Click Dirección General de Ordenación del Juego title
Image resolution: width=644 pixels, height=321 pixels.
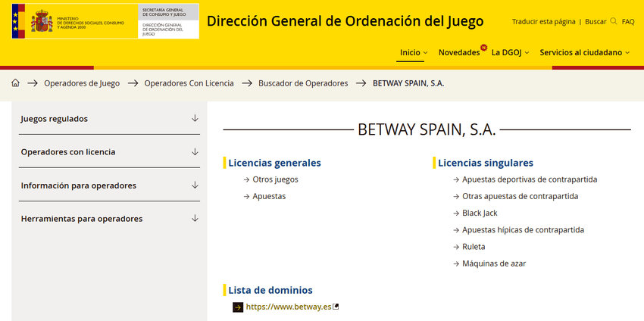pyautogui.click(x=345, y=21)
